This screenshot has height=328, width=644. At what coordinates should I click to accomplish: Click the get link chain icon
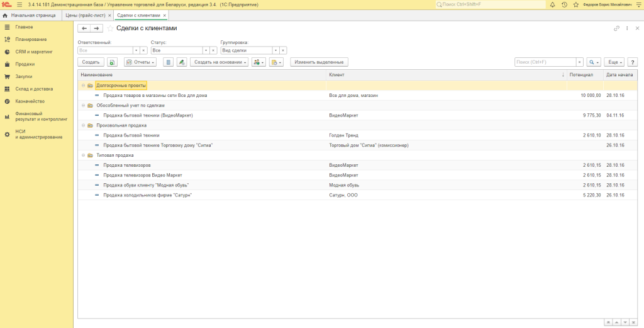coord(616,28)
